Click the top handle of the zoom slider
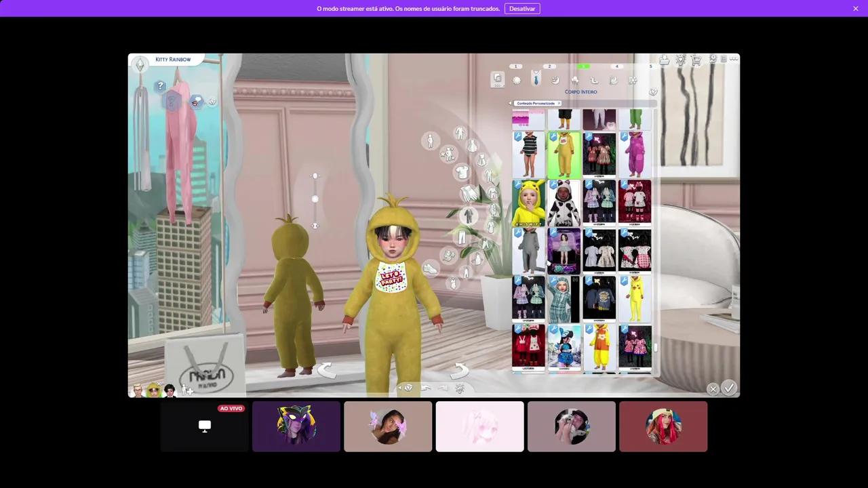The width and height of the screenshot is (868, 488). coord(315,176)
